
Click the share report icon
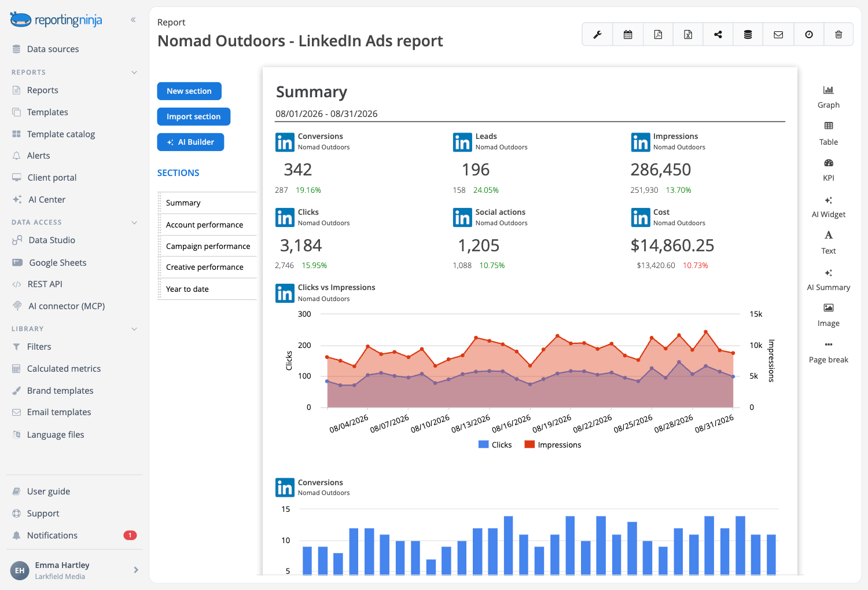tap(718, 35)
